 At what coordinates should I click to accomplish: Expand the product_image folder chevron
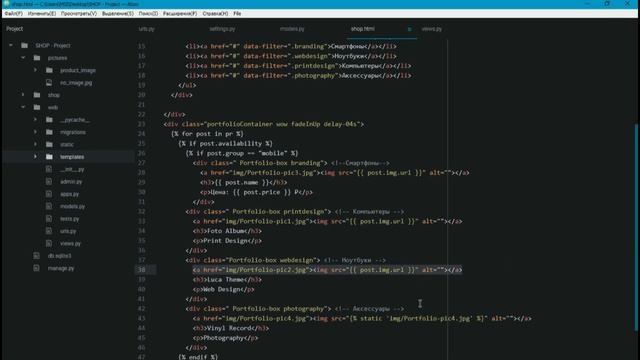[x=36, y=70]
